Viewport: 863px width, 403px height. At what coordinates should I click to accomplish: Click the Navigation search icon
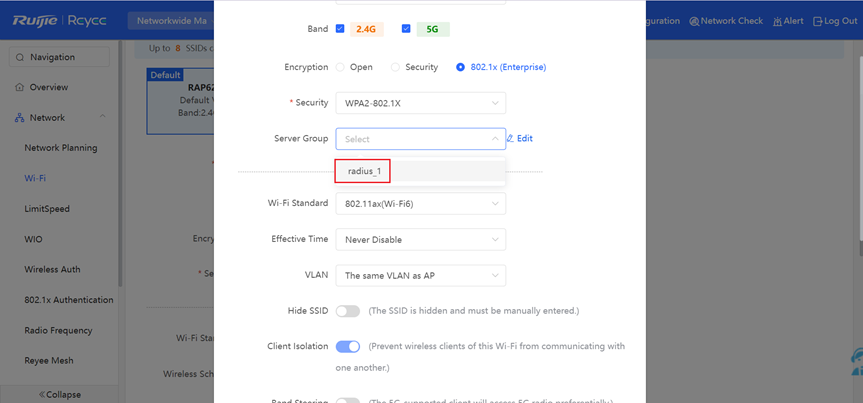[x=20, y=57]
